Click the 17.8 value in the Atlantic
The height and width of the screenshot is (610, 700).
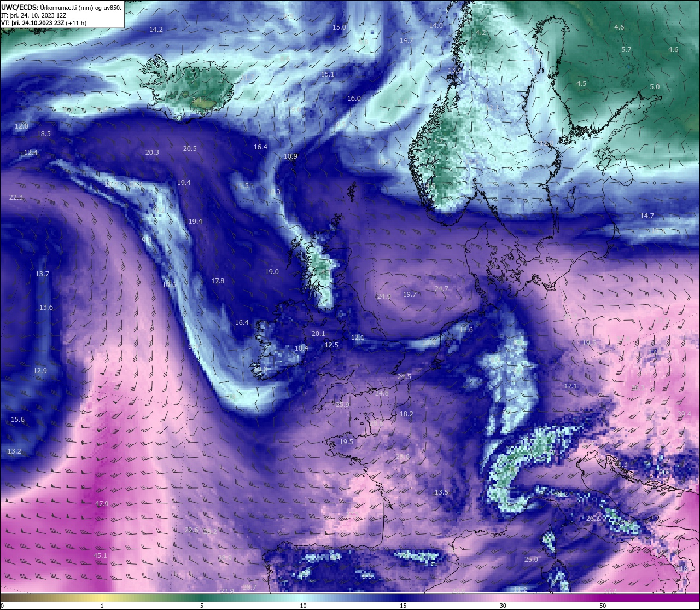click(x=218, y=281)
